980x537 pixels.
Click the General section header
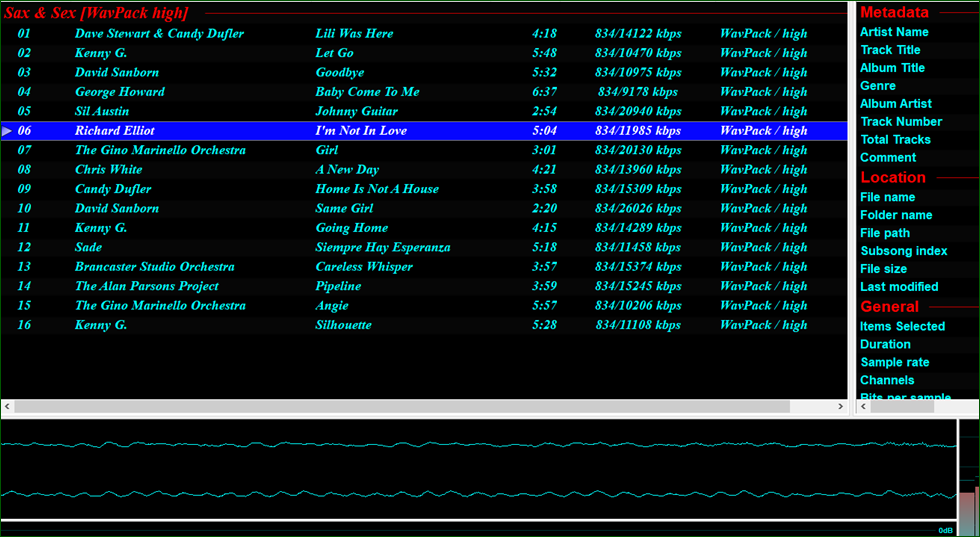[x=889, y=306]
